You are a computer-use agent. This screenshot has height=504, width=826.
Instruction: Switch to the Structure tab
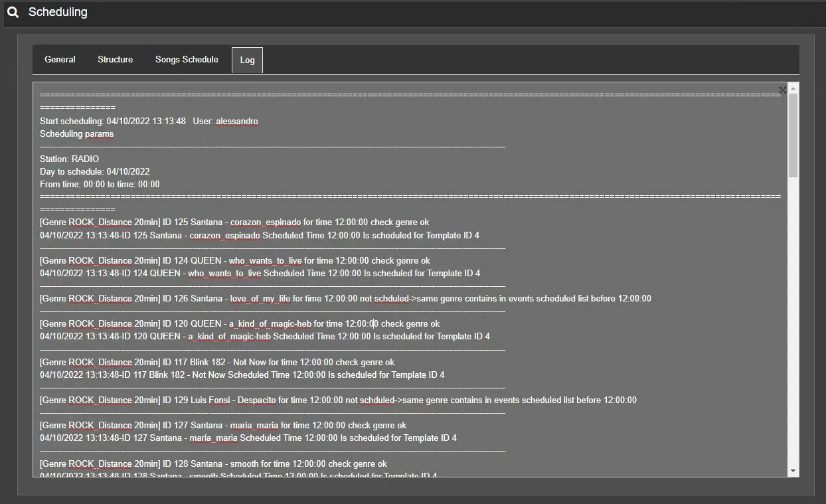click(115, 60)
